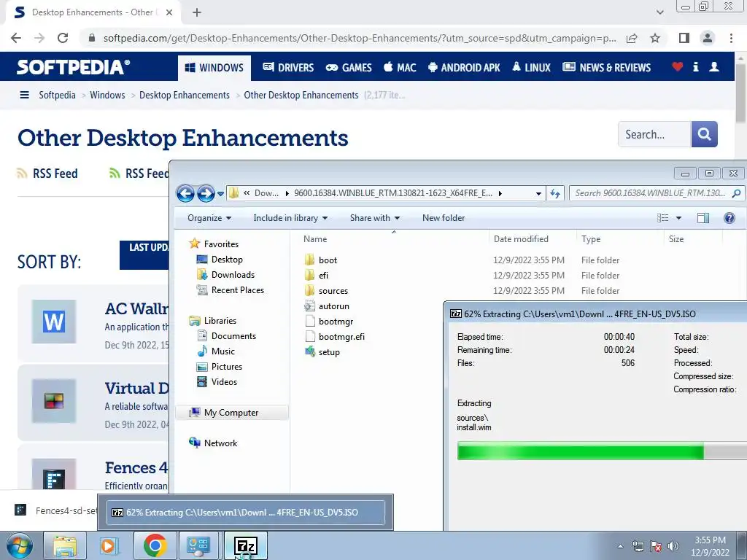Open recent locations dropdown beside Forward arrow
This screenshot has width=747, height=560.
click(x=220, y=194)
